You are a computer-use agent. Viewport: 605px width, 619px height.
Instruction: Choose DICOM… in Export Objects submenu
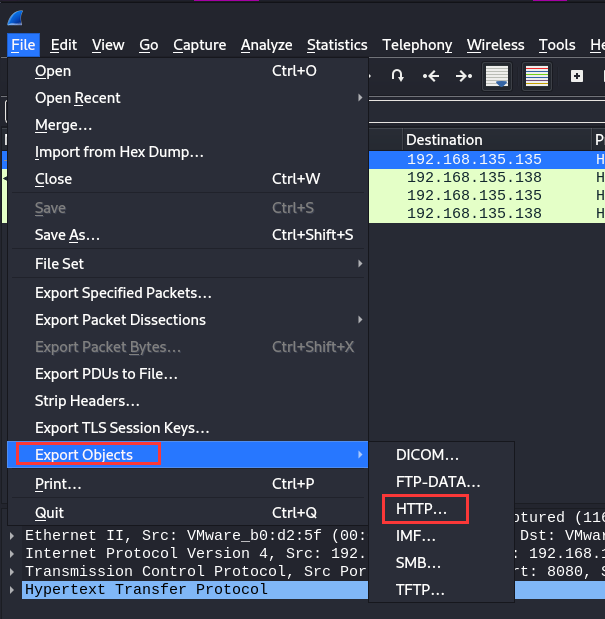coord(442,455)
